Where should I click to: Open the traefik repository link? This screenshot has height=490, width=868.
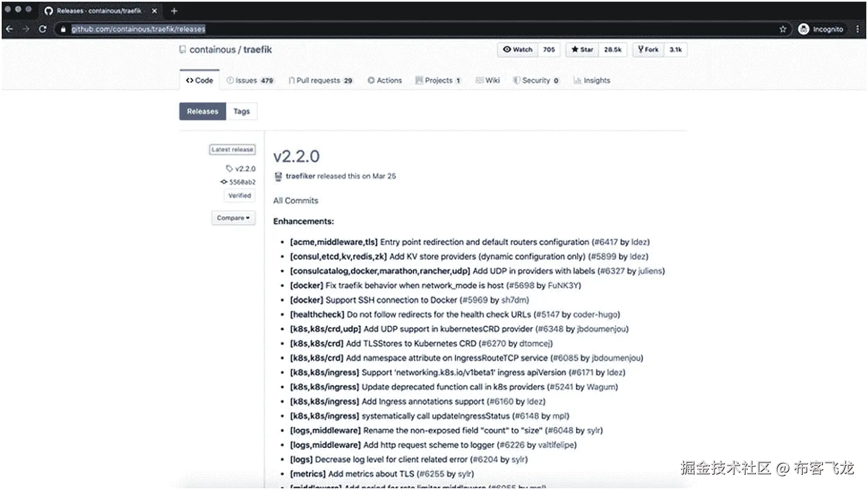[x=258, y=50]
